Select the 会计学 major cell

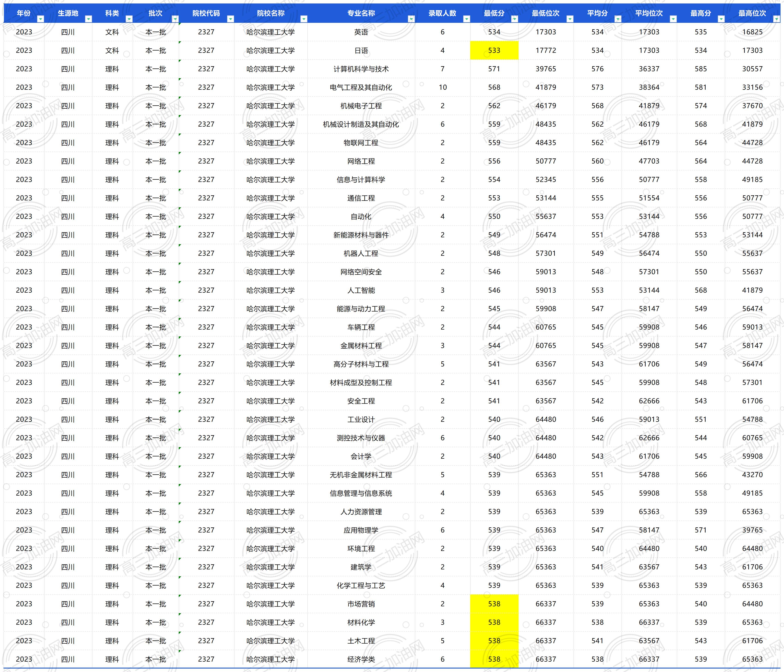coord(361,456)
